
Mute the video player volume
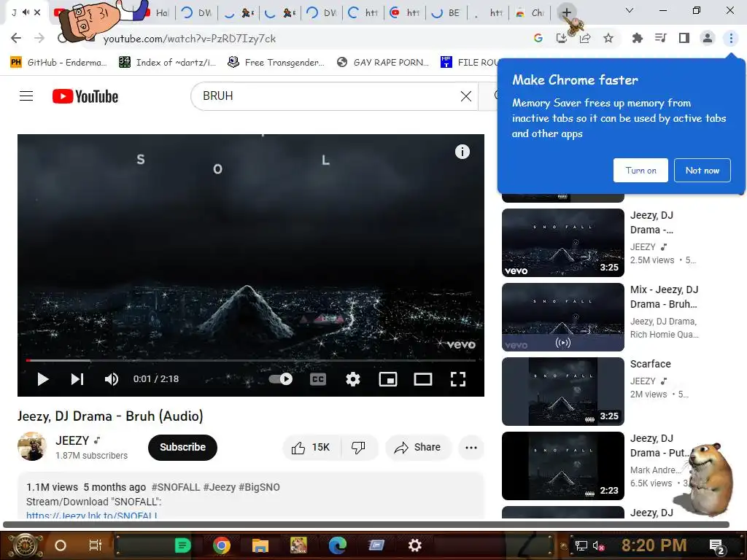(112, 379)
